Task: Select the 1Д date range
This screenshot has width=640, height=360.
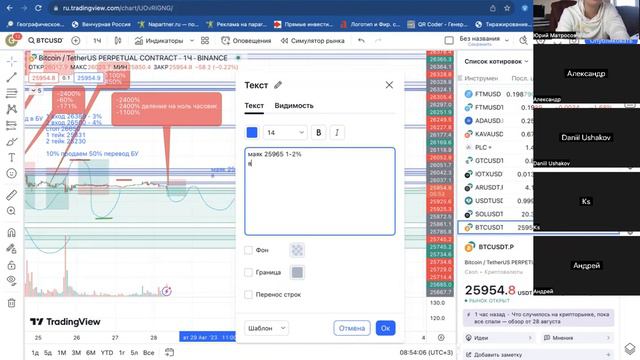Action: click(x=36, y=352)
